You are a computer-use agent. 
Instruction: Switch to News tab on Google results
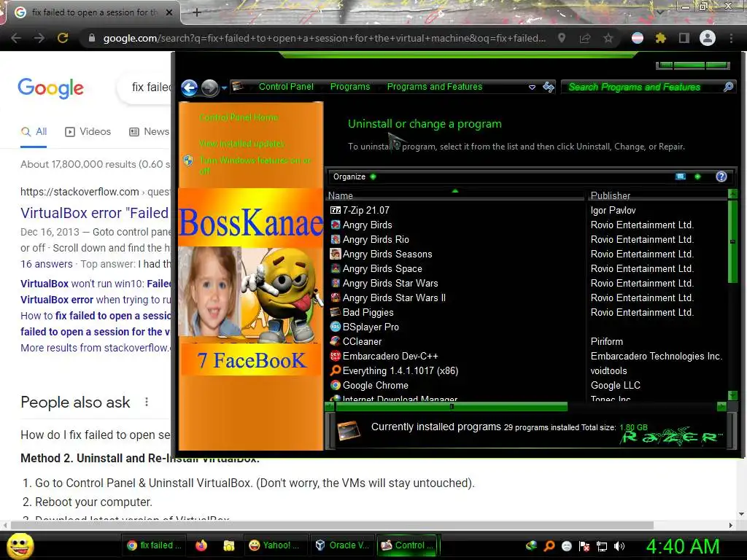click(x=149, y=131)
